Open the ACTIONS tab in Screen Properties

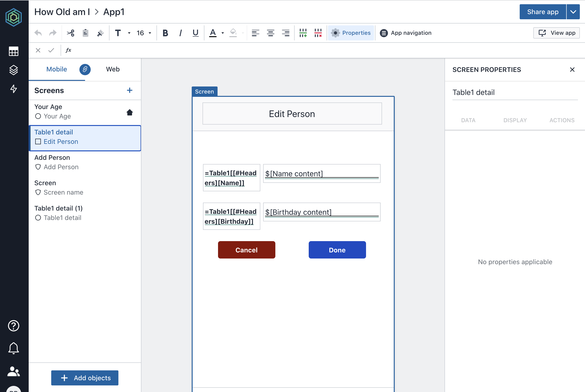point(562,120)
